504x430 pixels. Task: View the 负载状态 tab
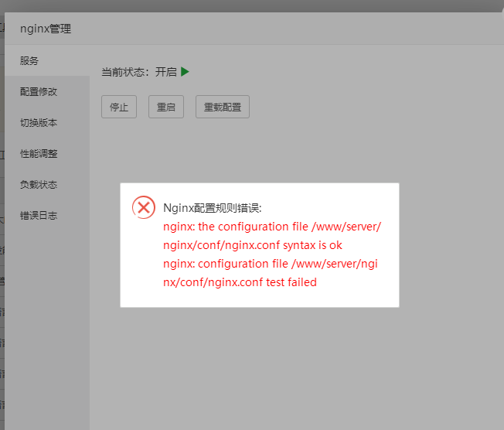[47, 184]
